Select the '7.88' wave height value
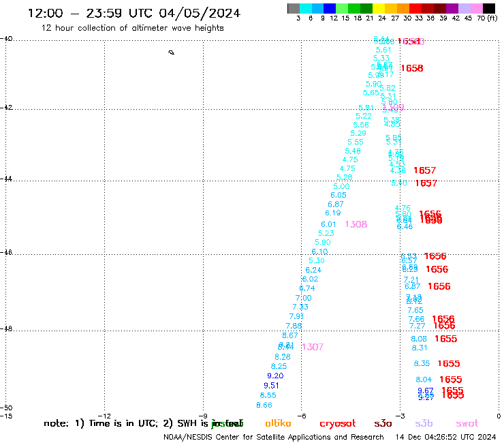 tap(294, 326)
